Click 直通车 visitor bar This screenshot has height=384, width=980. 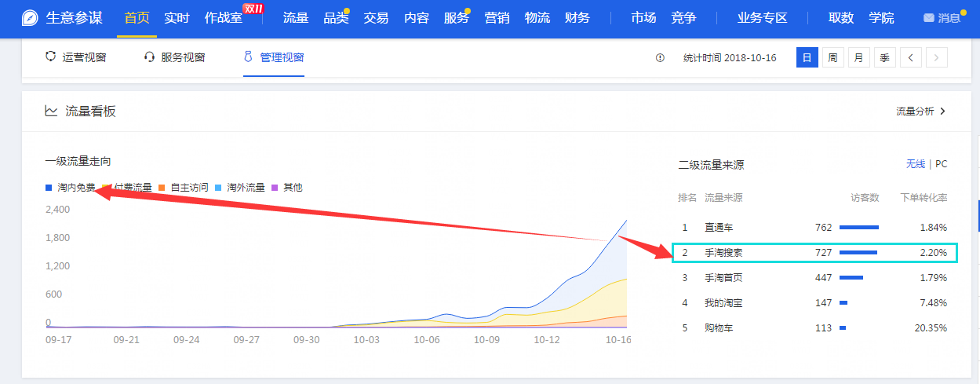[x=859, y=228]
